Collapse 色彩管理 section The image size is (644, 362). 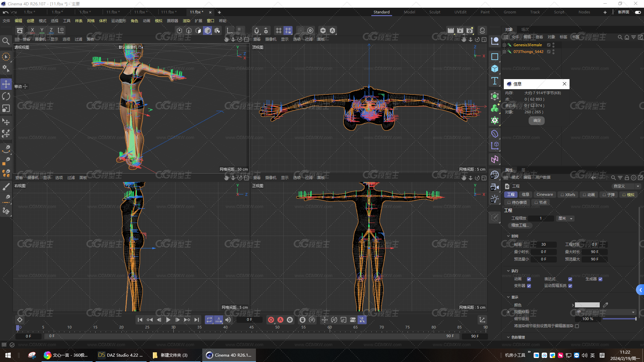click(508, 338)
